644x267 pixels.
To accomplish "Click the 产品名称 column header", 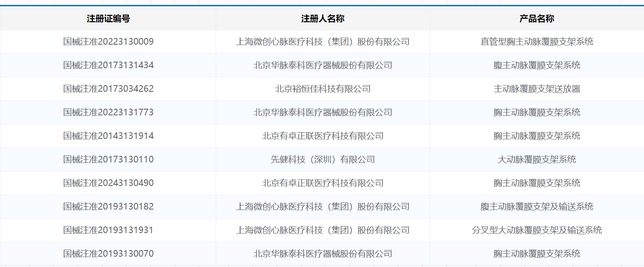I will click(536, 19).
